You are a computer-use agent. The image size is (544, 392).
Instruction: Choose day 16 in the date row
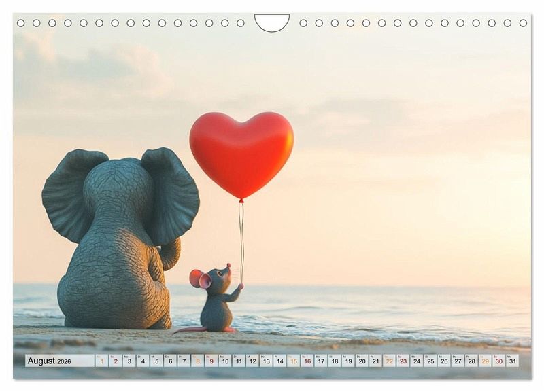(x=307, y=361)
